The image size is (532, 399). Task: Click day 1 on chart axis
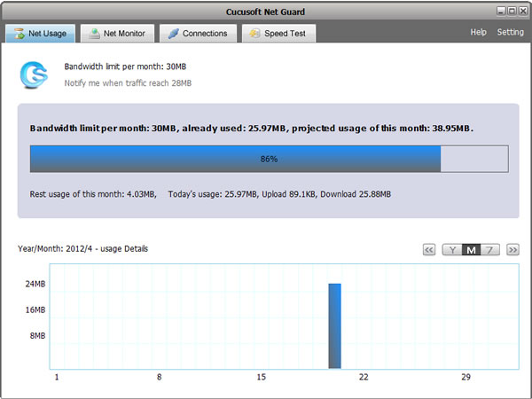(x=57, y=377)
